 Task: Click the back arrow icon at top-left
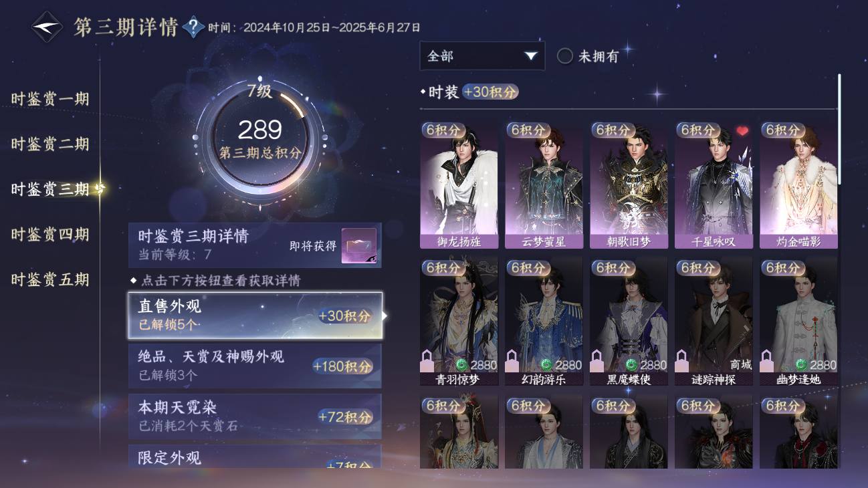tap(47, 27)
